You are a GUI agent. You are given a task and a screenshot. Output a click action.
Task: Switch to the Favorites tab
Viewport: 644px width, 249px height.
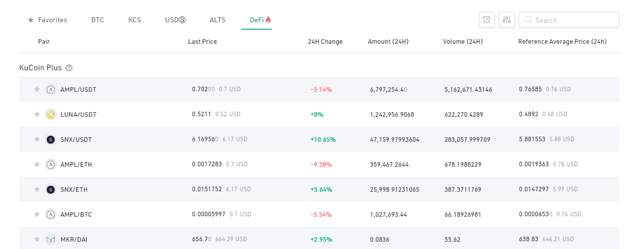[47, 20]
